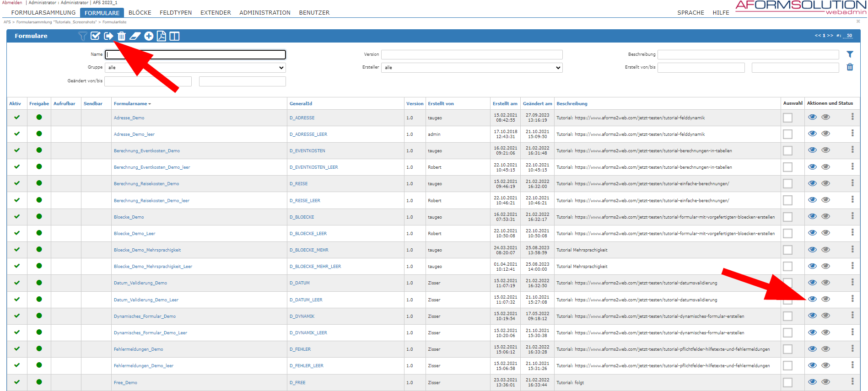Open three-dot menu for Berechnung_Reisekosten_Demo
Screen dimensions: 868x391
point(852,183)
